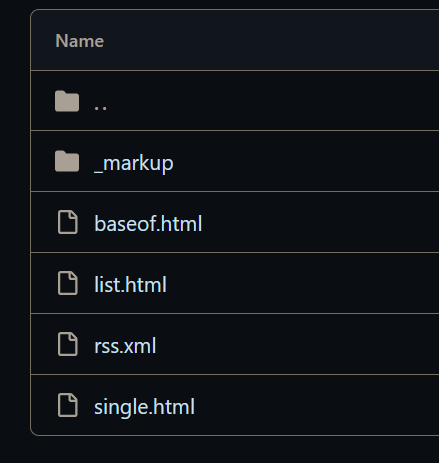Viewport: 439px width, 463px height.
Task: Click the _markup folder icon
Action: 67,161
